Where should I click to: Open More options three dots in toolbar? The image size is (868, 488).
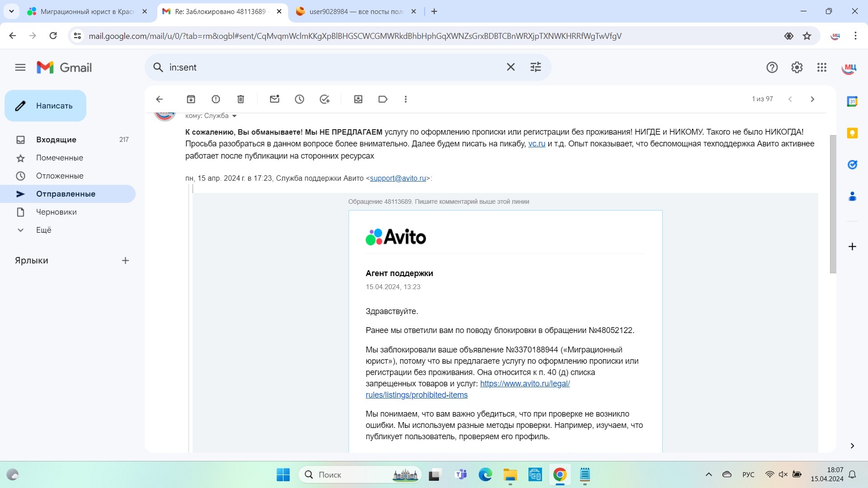pos(406,99)
